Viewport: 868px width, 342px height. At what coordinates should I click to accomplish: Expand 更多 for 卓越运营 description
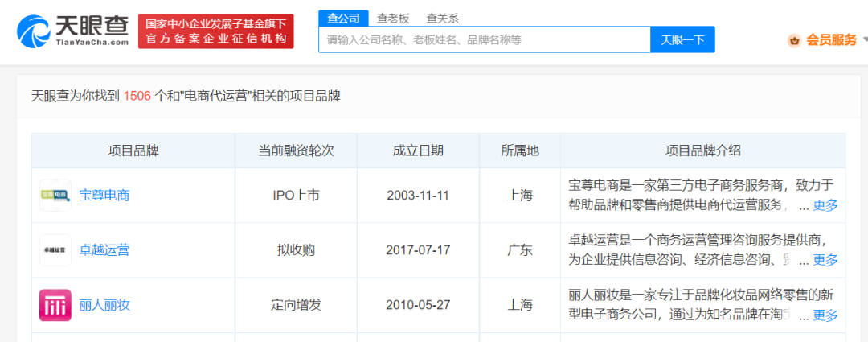(x=825, y=260)
